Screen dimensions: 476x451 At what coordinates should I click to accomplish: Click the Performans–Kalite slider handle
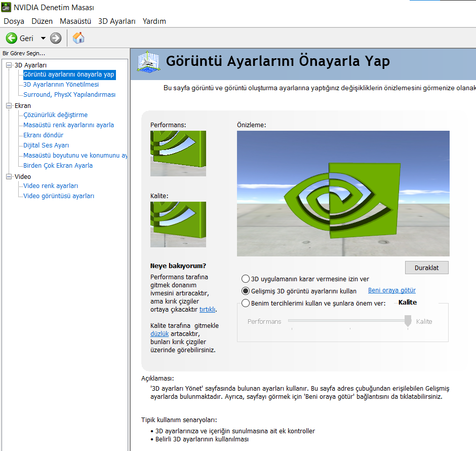pyautogui.click(x=408, y=321)
